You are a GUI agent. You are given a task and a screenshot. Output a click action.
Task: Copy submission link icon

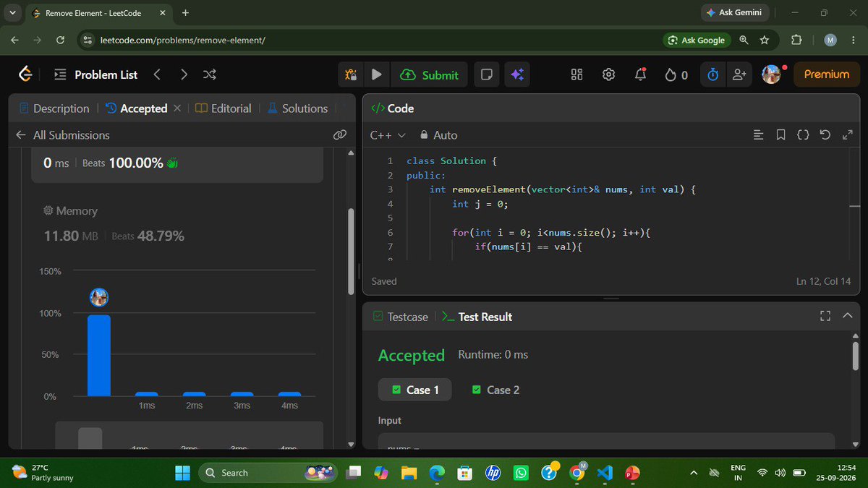pyautogui.click(x=339, y=135)
